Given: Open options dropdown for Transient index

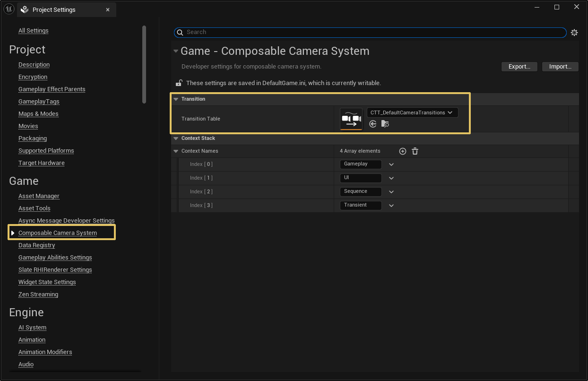Looking at the screenshot, I should (391, 206).
